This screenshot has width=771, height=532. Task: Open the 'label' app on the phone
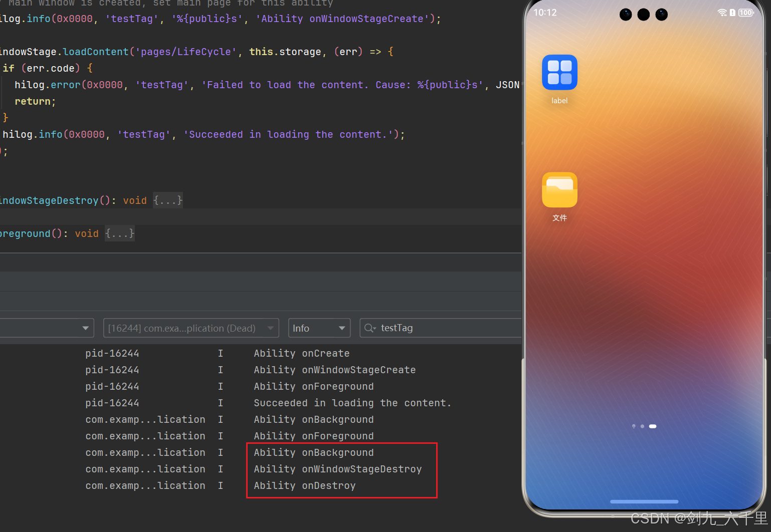pyautogui.click(x=559, y=73)
